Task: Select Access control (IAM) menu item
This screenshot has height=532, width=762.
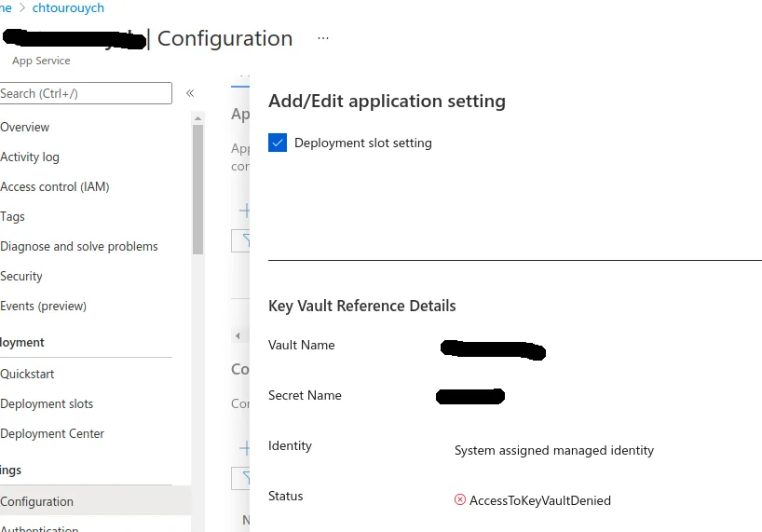Action: [55, 186]
